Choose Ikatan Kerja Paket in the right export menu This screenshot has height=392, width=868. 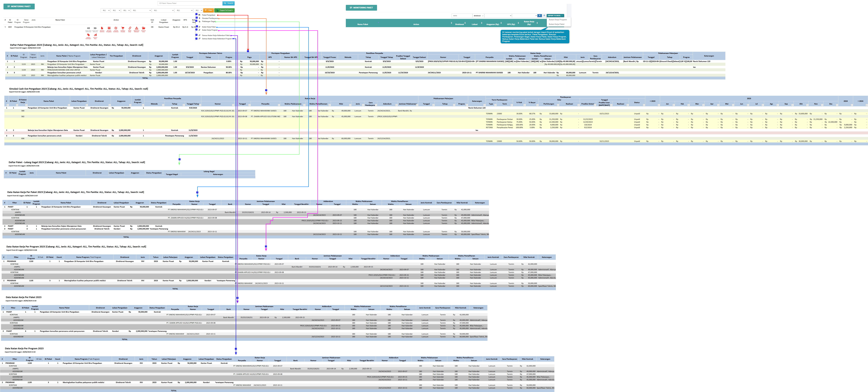click(x=557, y=24)
